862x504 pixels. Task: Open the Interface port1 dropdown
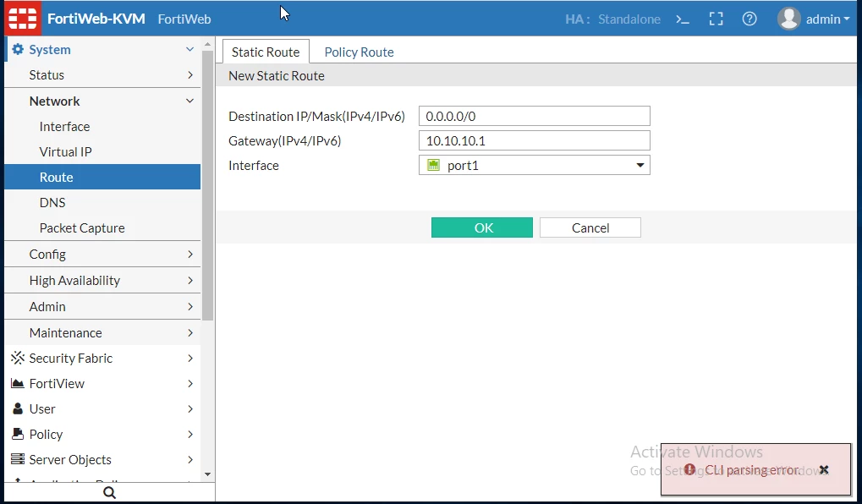[x=535, y=166]
